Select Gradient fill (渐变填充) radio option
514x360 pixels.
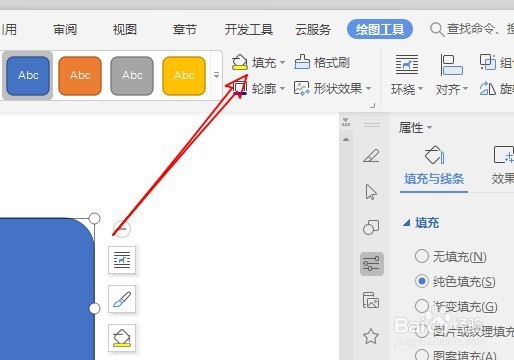[x=422, y=306]
